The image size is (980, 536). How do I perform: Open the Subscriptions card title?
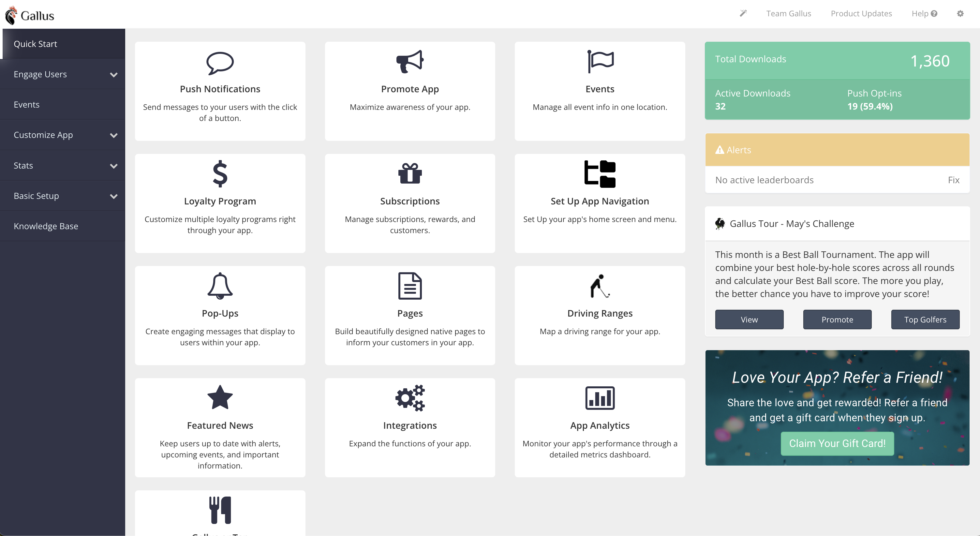[410, 201]
